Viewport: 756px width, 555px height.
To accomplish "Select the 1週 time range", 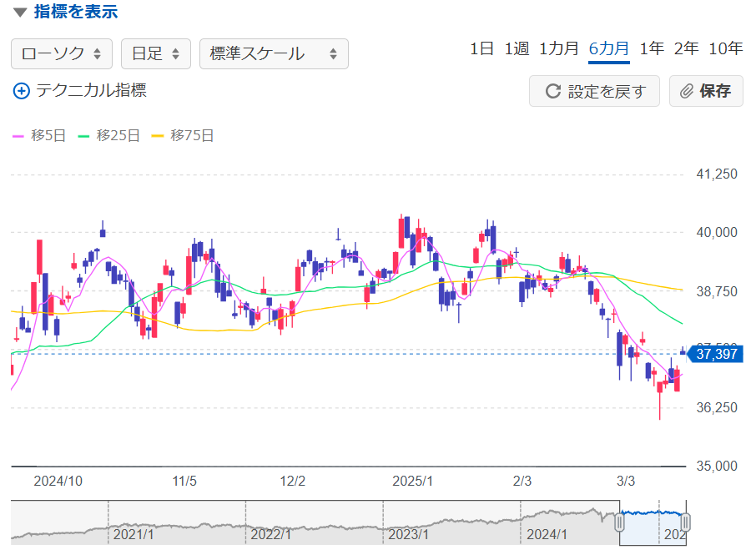I will click(x=517, y=48).
